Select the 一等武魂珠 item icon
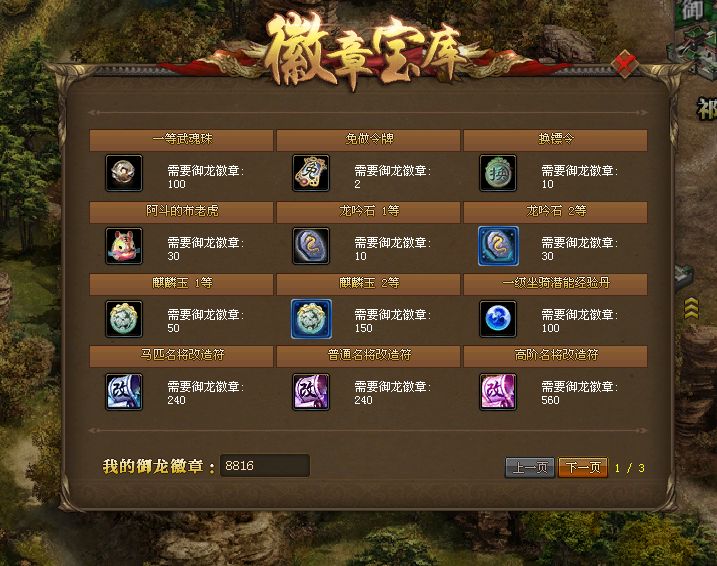Image resolution: width=717 pixels, height=566 pixels. pyautogui.click(x=124, y=173)
